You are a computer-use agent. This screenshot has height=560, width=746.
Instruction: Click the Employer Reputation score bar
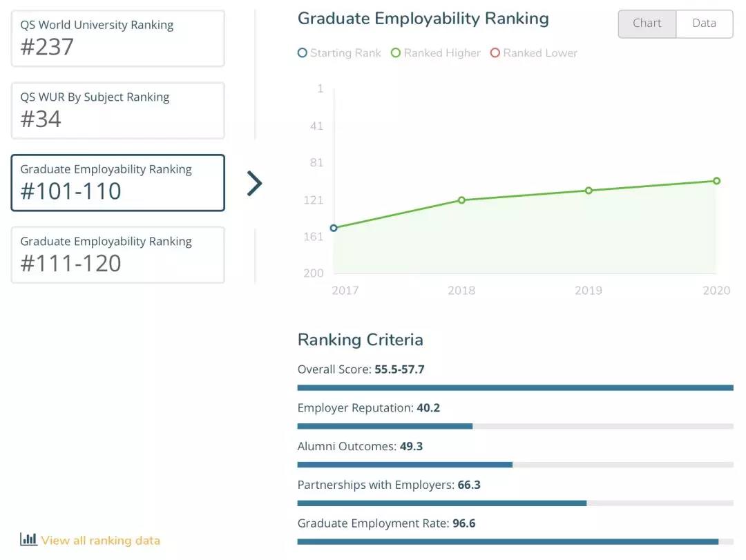click(515, 426)
